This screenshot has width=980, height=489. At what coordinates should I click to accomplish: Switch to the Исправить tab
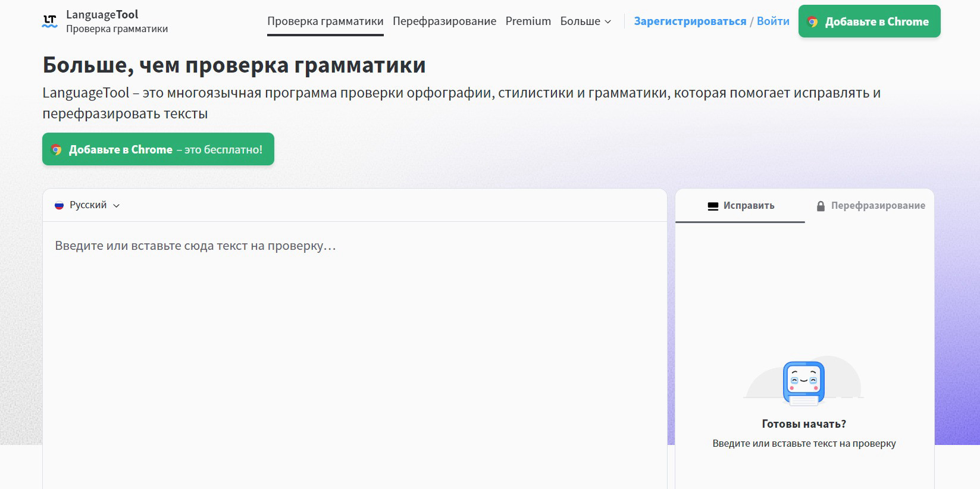[740, 206]
